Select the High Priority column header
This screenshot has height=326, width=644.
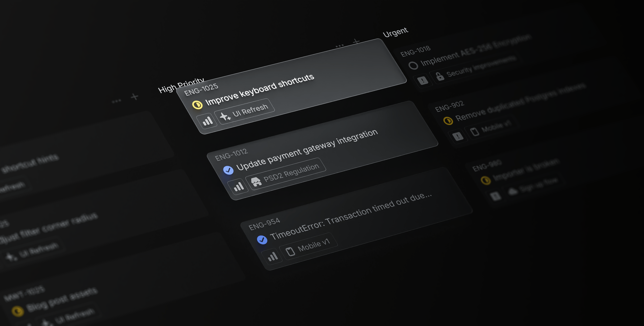[175, 86]
